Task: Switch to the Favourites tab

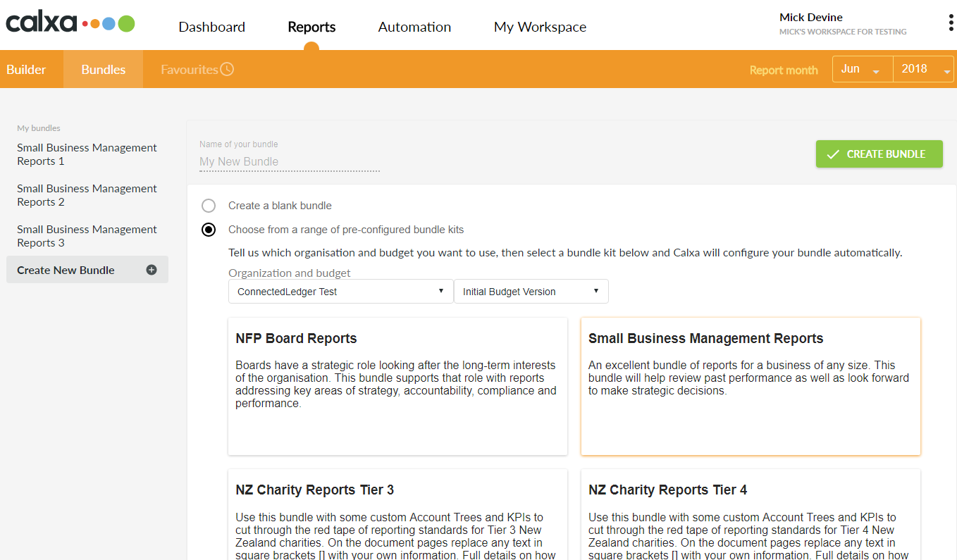Action: click(197, 69)
